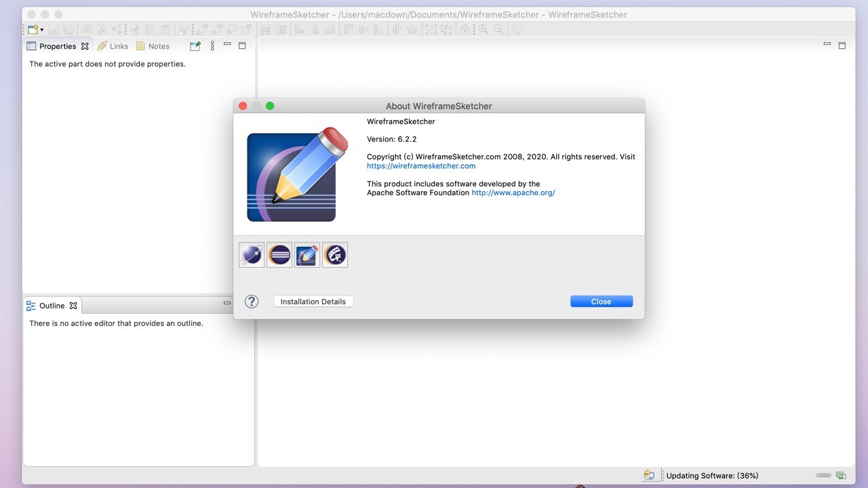Click the Eclipse platform feature icon

click(x=279, y=255)
